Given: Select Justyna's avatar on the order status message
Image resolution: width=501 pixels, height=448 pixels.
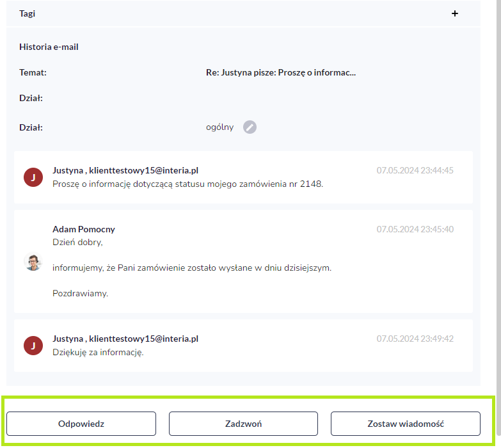Looking at the screenshot, I should click(33, 177).
